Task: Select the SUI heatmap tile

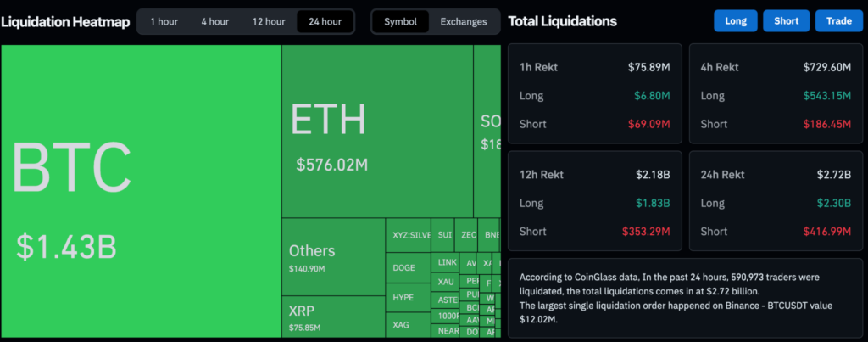Action: 443,235
